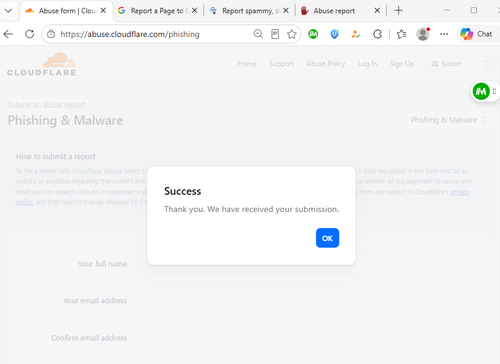The width and height of the screenshot is (500, 364).
Task: Click the floating green IM badge
Action: [x=481, y=91]
